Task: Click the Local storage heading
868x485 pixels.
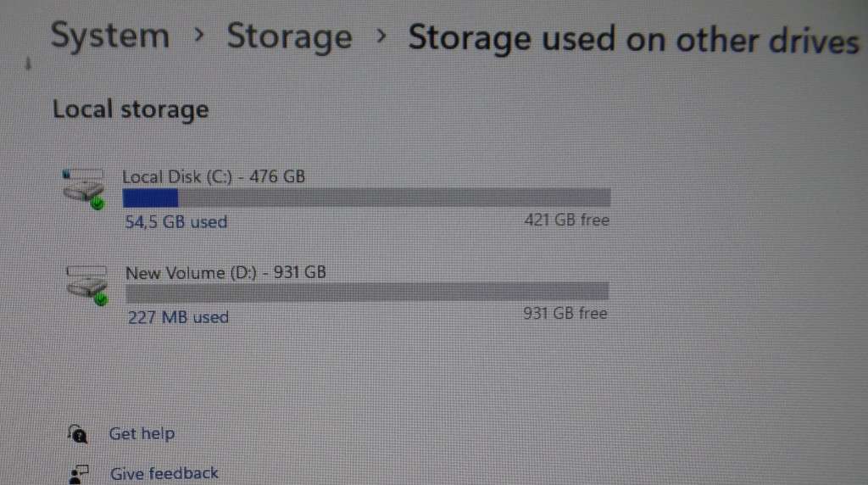Action: pyautogui.click(x=131, y=109)
